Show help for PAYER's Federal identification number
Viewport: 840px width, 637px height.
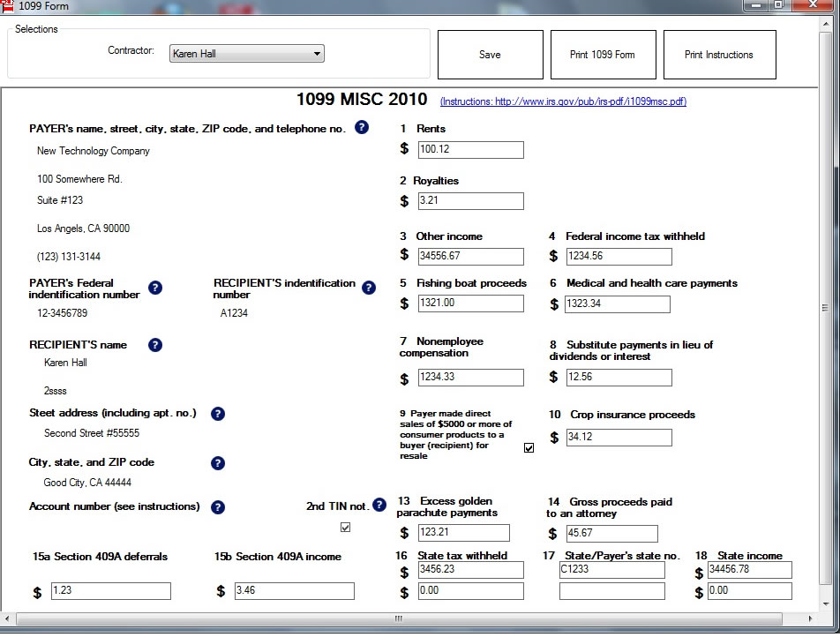pyautogui.click(x=155, y=288)
